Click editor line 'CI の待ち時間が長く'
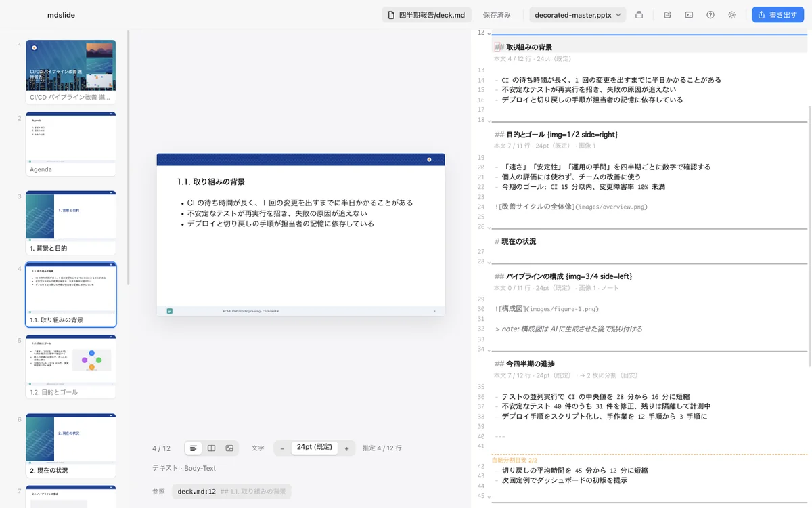 (x=608, y=80)
